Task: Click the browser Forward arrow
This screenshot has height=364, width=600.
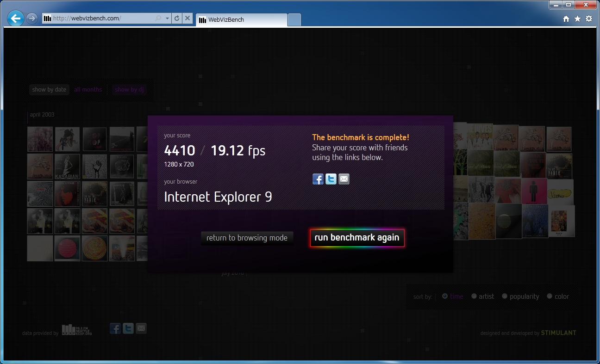Action: coord(32,19)
